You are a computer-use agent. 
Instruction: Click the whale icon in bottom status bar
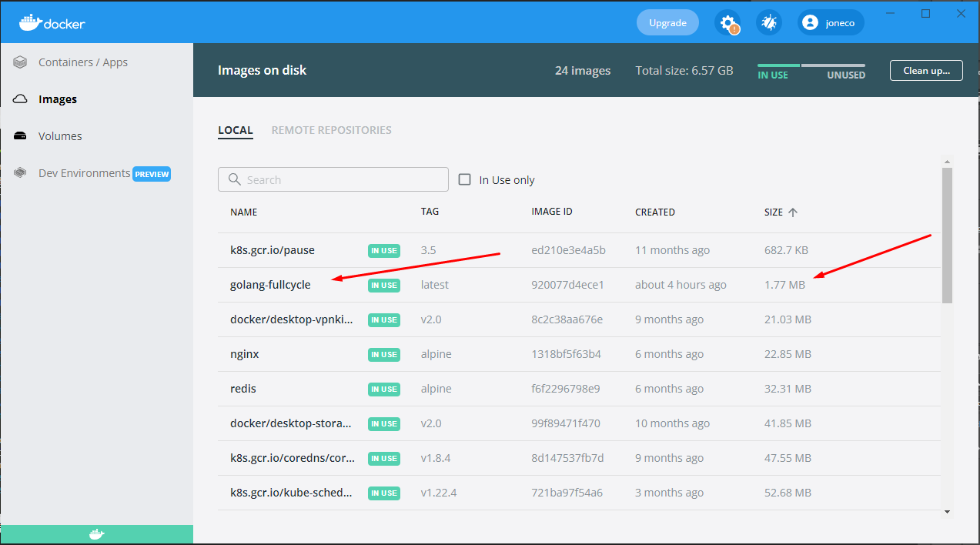96,534
